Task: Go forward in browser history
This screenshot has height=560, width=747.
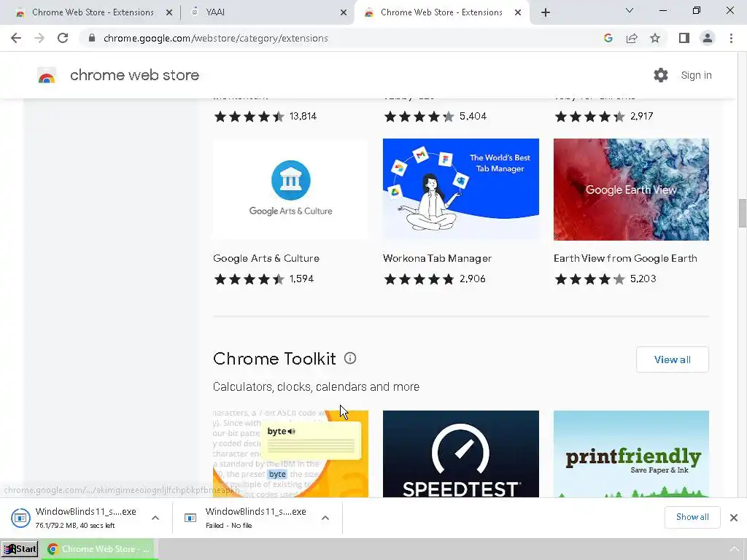Action: (x=39, y=38)
